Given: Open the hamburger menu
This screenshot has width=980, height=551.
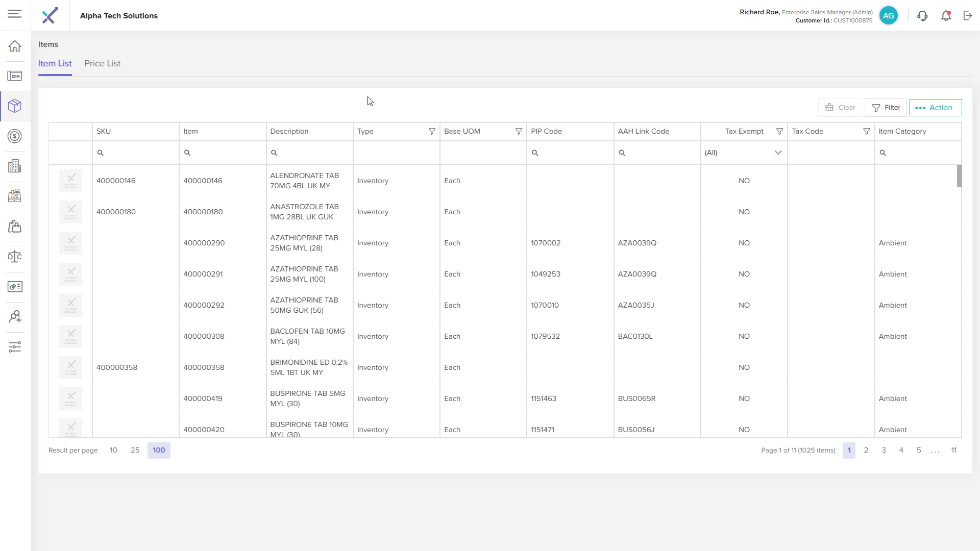Looking at the screenshot, I should tap(15, 14).
